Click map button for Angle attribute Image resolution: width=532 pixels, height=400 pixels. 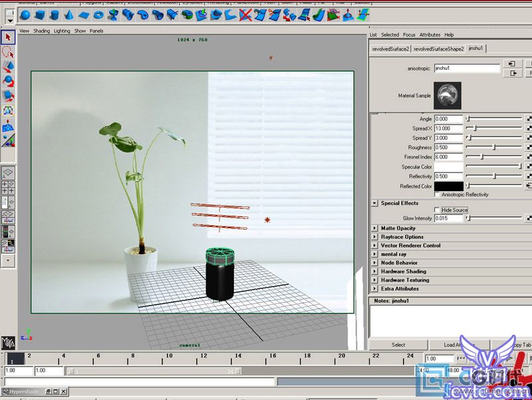[x=529, y=119]
